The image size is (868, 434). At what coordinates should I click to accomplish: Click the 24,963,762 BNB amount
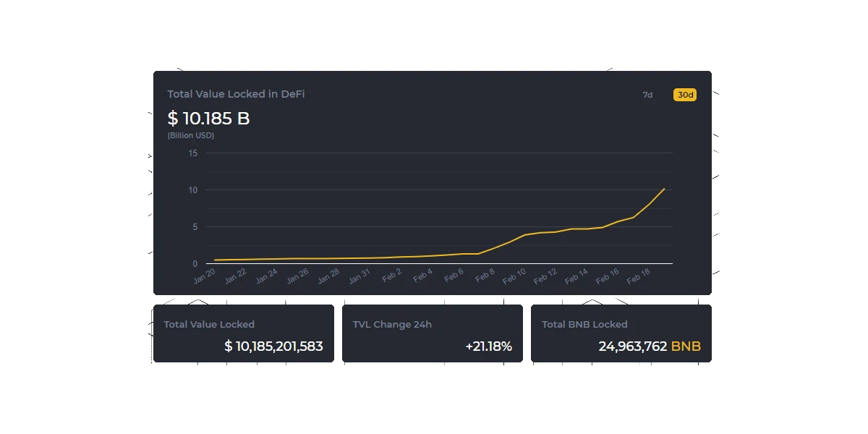(650, 346)
